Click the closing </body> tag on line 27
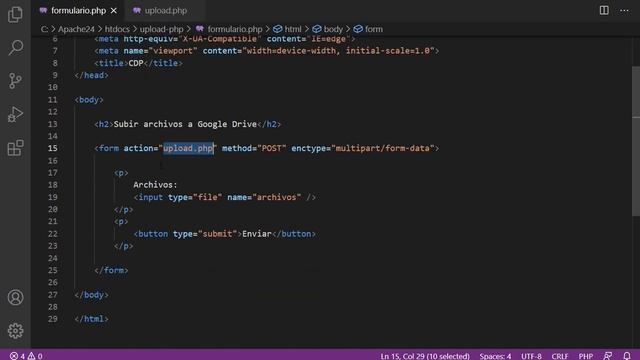640x360 pixels. (91, 295)
